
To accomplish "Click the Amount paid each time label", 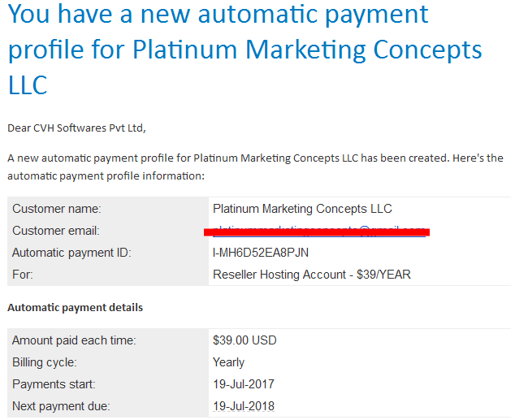I will (x=74, y=340).
